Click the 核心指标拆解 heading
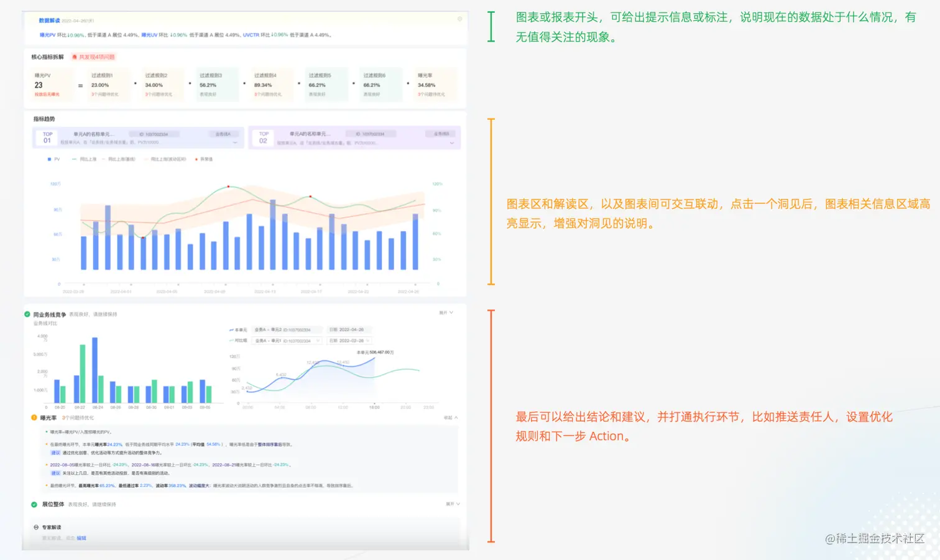The image size is (940, 560). click(47, 57)
